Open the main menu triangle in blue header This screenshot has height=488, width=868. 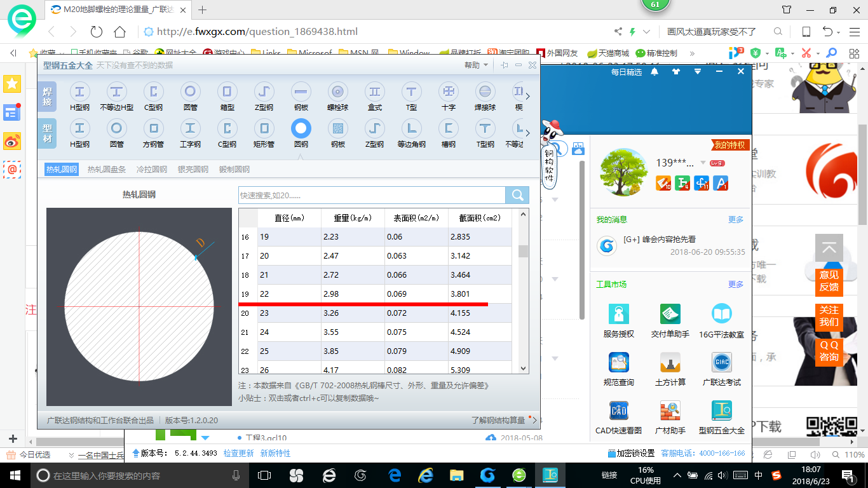click(x=698, y=72)
